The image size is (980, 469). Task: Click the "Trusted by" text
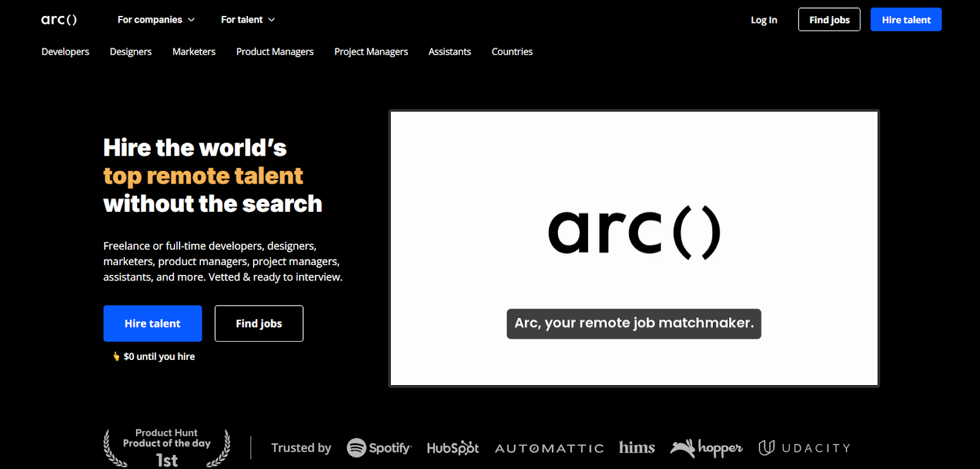coord(301,448)
